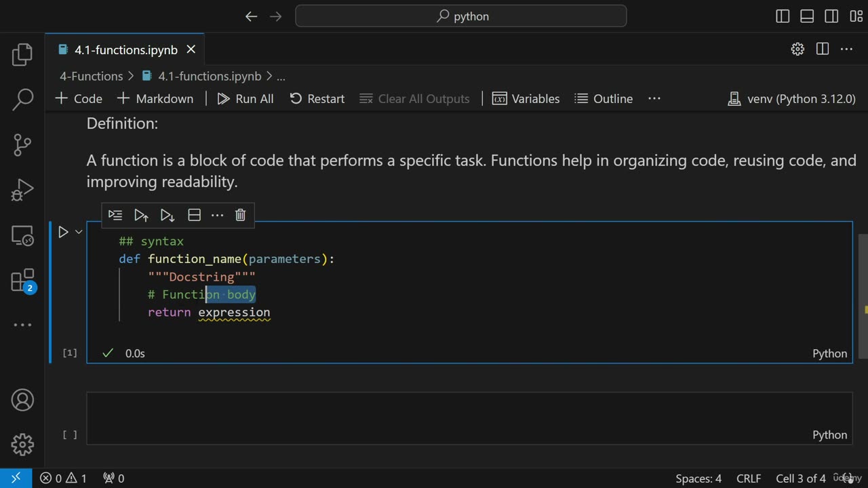Click the underlined 'expression' word
868x488 pixels.
point(234,312)
